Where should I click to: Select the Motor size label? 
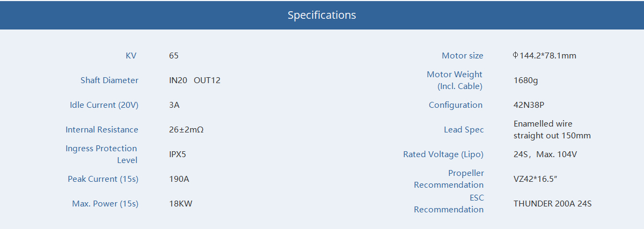[463, 55]
